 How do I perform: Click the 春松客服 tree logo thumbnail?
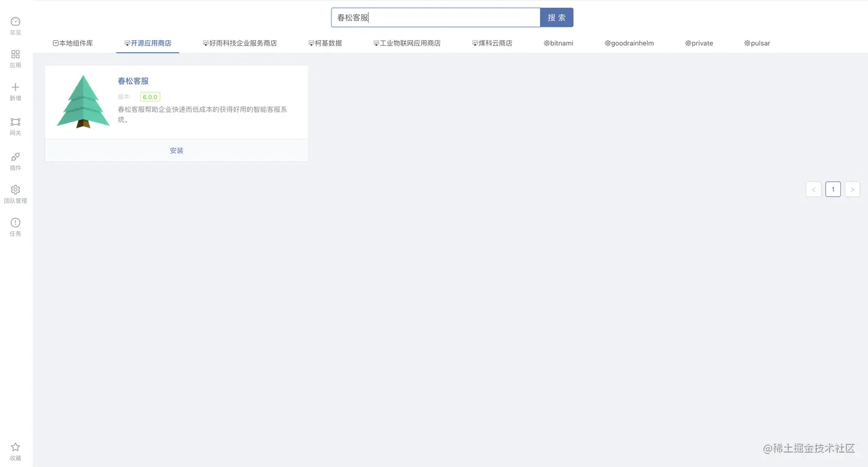[x=83, y=102]
